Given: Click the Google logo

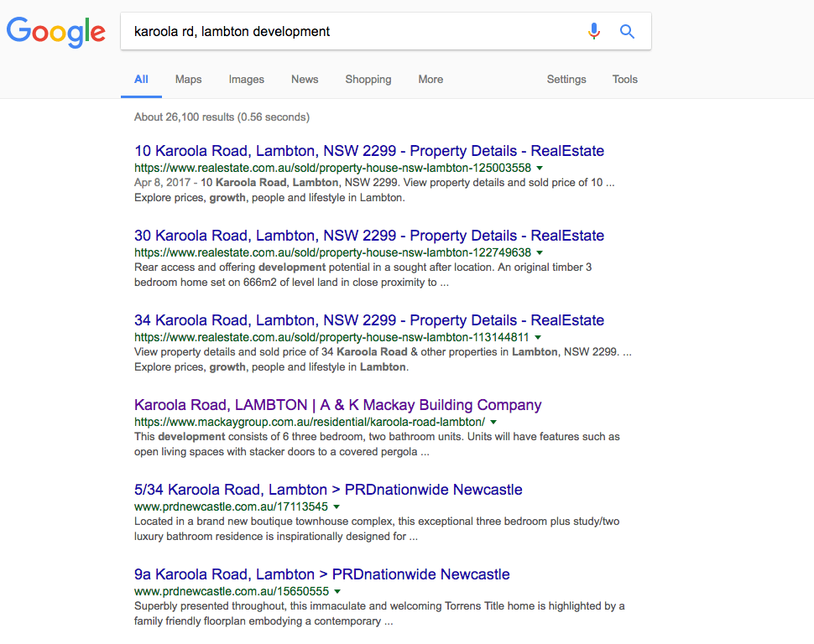Looking at the screenshot, I should click(56, 32).
